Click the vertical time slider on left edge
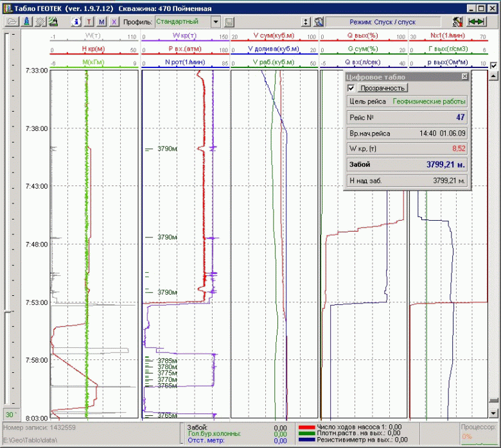Screen dimensions: 501x448 click(7, 312)
